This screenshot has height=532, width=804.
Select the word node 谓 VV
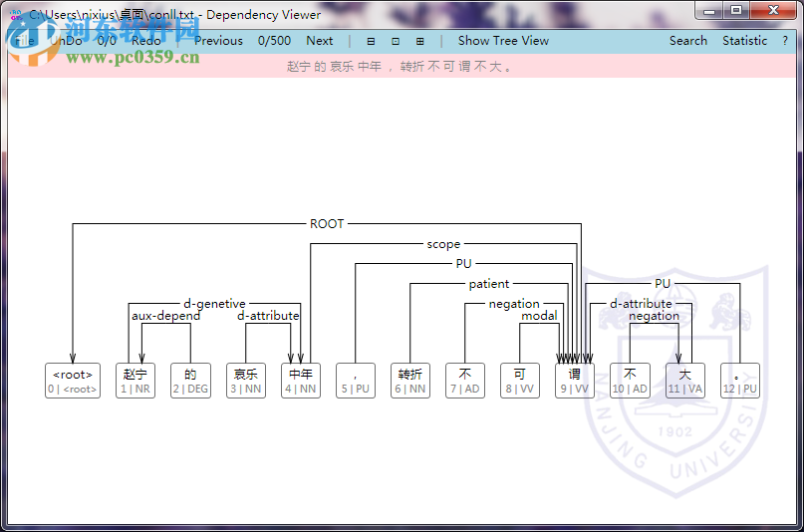(575, 381)
